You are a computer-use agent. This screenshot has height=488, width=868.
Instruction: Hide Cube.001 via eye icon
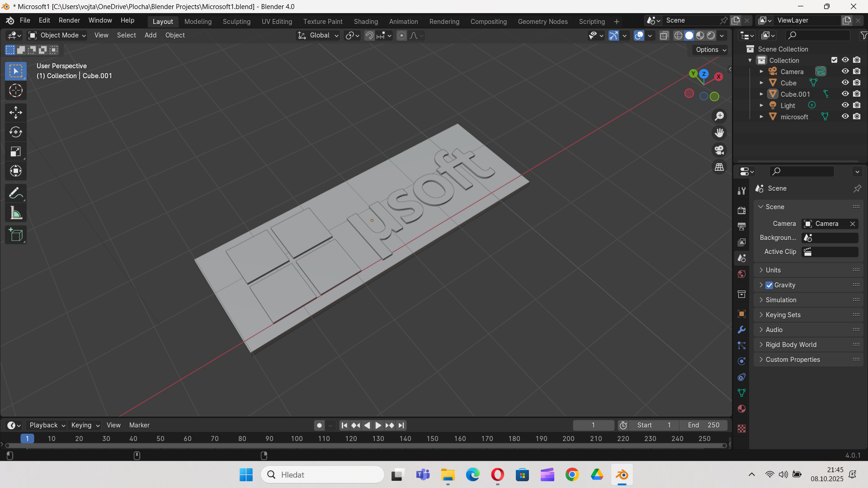click(x=845, y=94)
